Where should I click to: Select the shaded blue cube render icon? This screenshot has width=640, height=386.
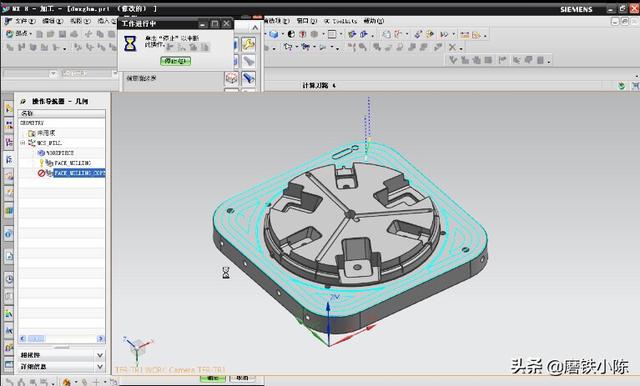274,34
